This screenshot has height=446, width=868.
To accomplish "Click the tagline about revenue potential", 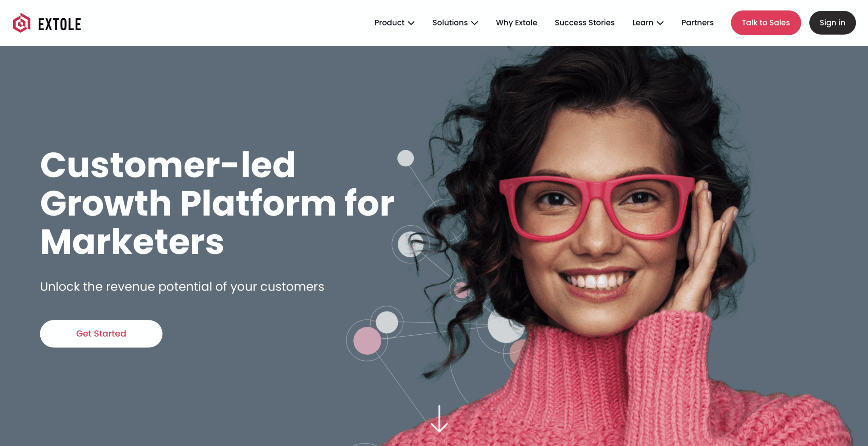I will click(x=182, y=287).
